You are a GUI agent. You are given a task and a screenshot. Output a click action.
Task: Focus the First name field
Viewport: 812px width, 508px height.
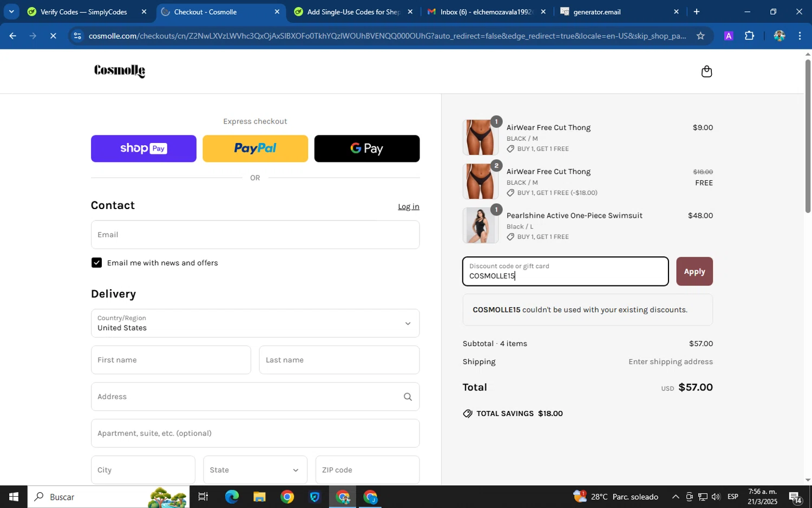click(171, 360)
